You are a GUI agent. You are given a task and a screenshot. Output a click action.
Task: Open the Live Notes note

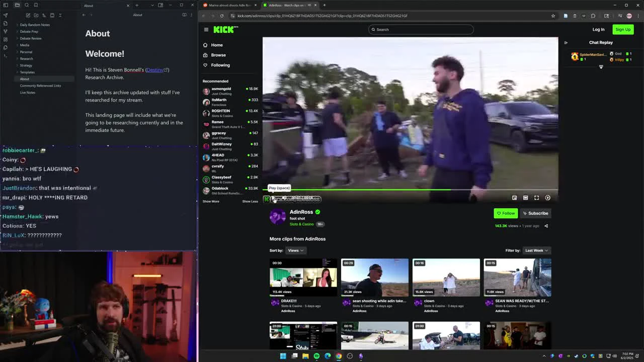(x=28, y=93)
